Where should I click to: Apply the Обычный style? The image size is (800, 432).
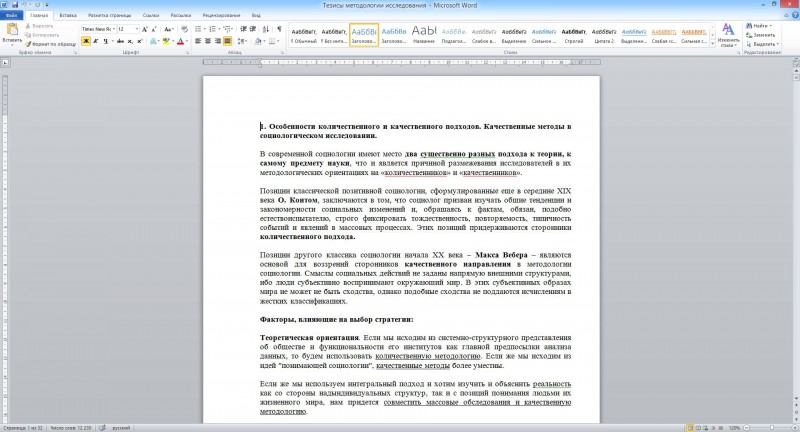(304, 35)
